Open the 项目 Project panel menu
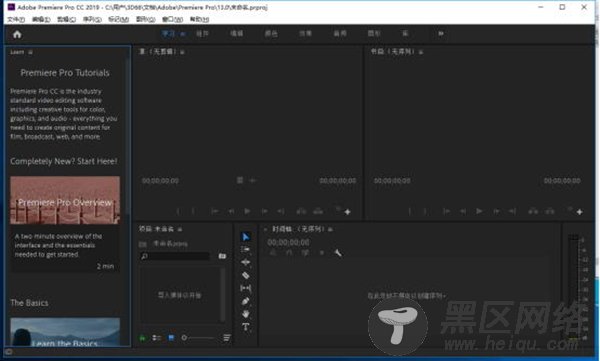This screenshot has width=600, height=361. click(x=180, y=229)
